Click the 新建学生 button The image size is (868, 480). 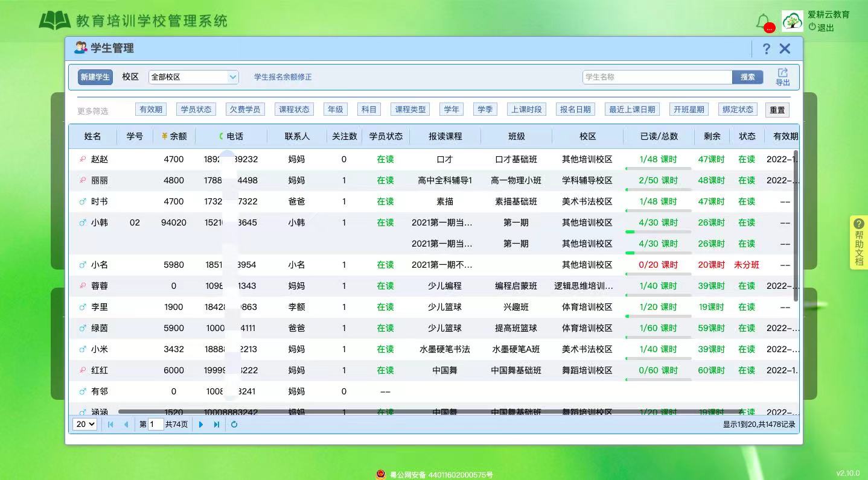pos(95,77)
